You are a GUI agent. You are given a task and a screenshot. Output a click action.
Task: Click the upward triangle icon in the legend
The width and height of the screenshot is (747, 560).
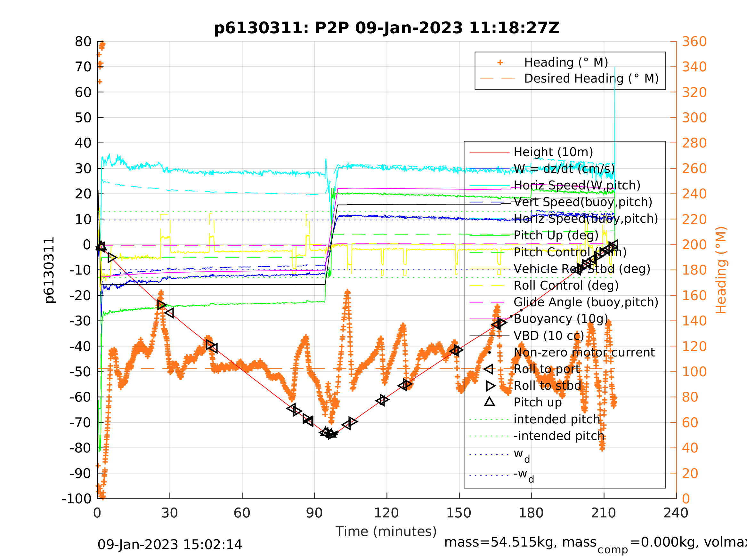[489, 401]
